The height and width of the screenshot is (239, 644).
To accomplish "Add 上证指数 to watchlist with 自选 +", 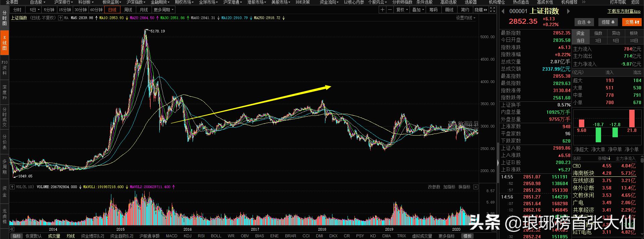I will click(x=584, y=22).
